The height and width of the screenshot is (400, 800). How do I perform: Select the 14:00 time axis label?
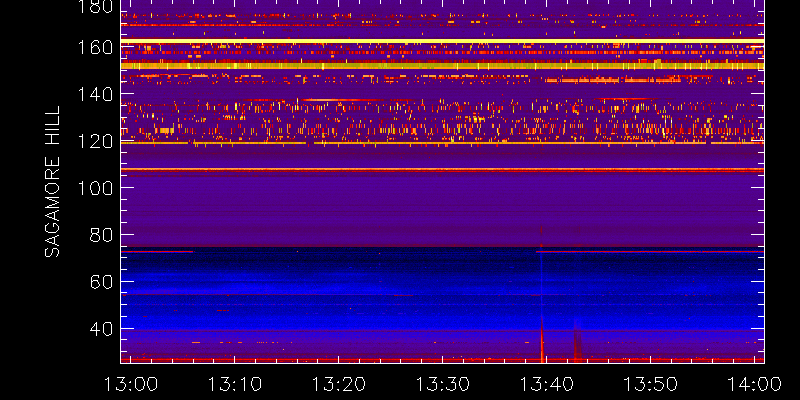pyautogui.click(x=754, y=384)
